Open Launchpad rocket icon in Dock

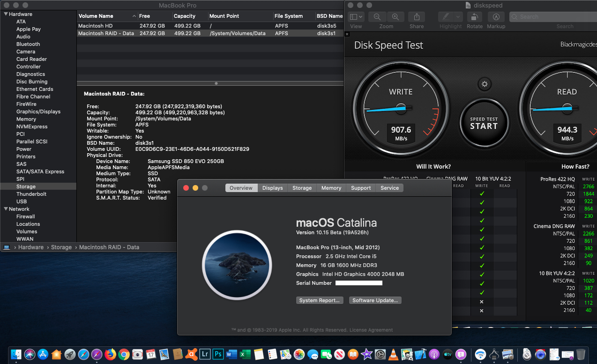pyautogui.click(x=70, y=354)
